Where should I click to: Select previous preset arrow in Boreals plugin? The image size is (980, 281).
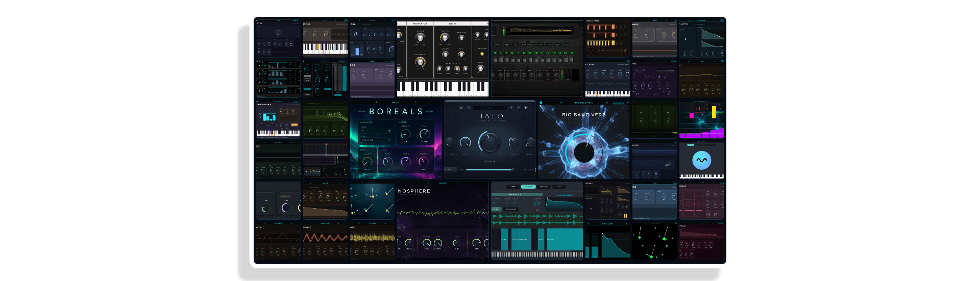[x=376, y=102]
